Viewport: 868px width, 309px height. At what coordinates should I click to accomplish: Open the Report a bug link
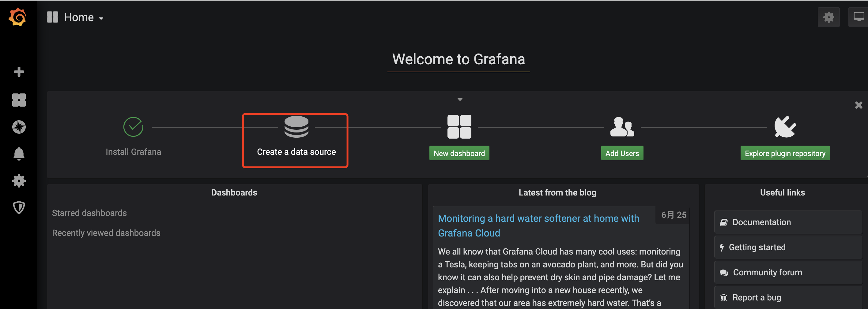coord(788,298)
